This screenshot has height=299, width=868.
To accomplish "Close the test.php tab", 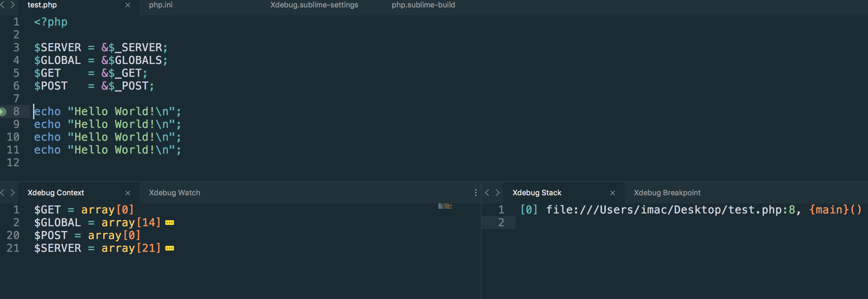I will [128, 5].
